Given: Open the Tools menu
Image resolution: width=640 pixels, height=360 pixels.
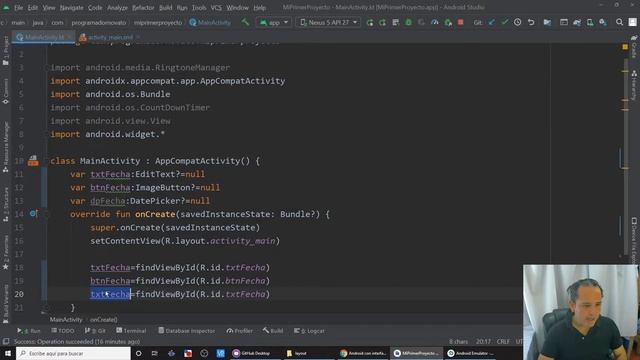Looking at the screenshot, I should [199, 7].
